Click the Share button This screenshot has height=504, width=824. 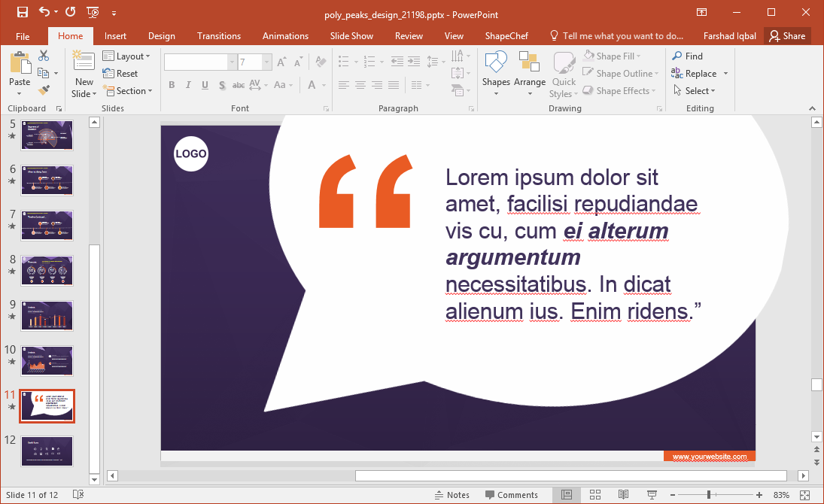point(787,36)
